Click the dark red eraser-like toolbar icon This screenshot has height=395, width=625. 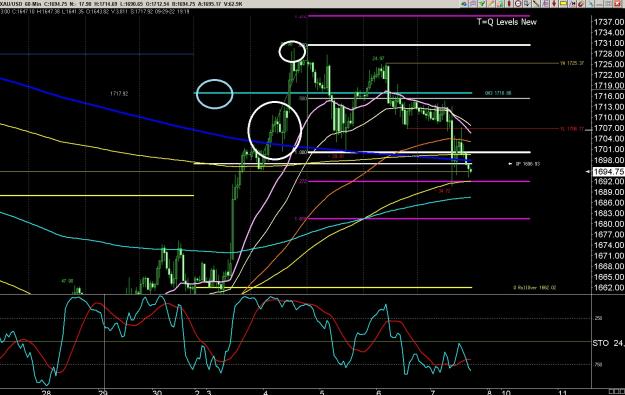(x=581, y=4)
